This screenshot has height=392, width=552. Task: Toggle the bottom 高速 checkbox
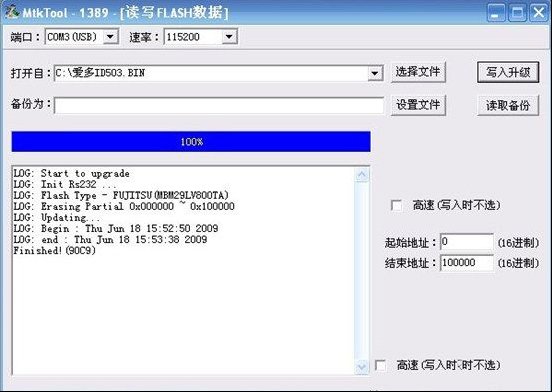(381, 365)
